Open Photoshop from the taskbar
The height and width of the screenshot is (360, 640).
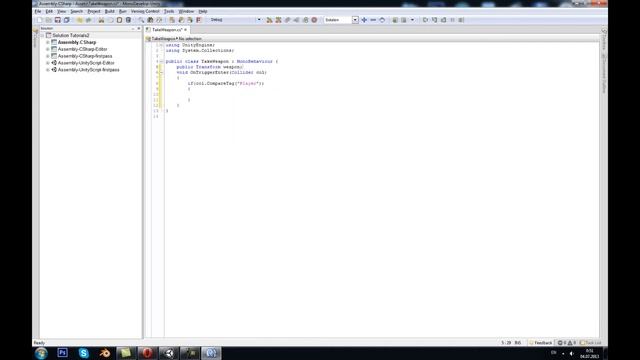click(x=62, y=353)
